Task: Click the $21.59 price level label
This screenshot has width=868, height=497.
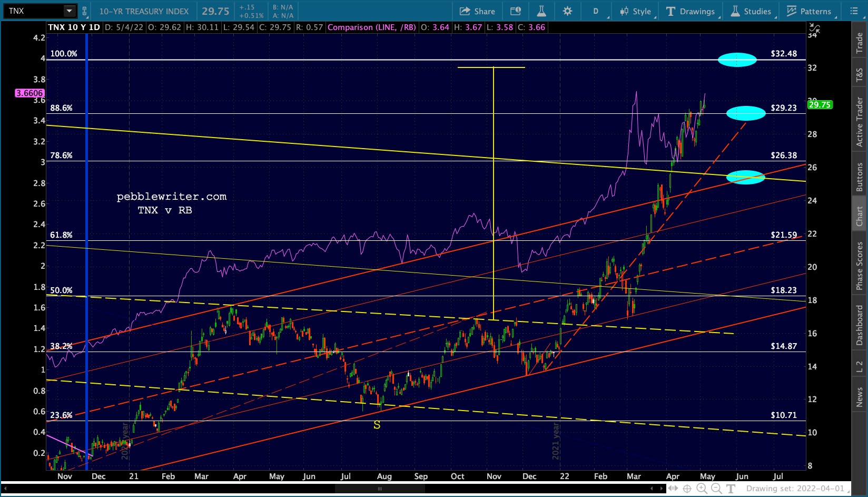Action: coord(784,235)
